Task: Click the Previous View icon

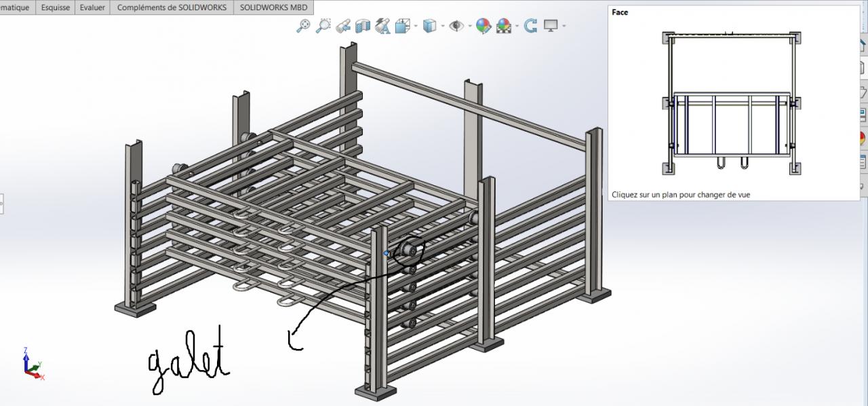Action: click(x=343, y=26)
